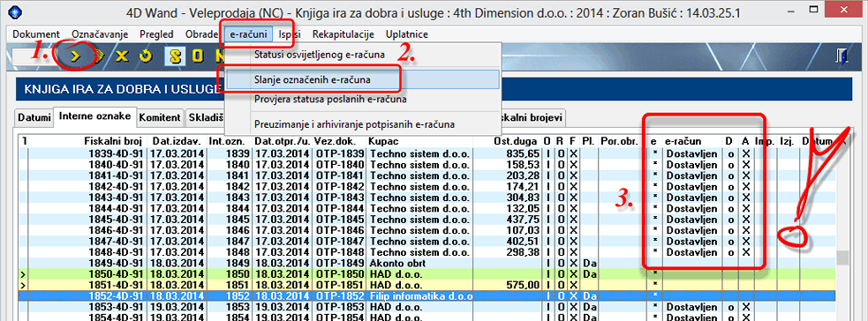
Task: Toggle the highlighted S toolbar button
Action: [x=176, y=56]
